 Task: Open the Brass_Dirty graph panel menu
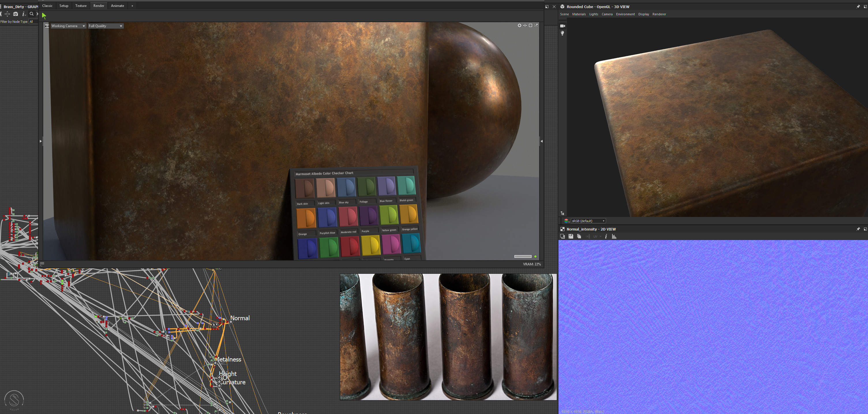(1, 7)
